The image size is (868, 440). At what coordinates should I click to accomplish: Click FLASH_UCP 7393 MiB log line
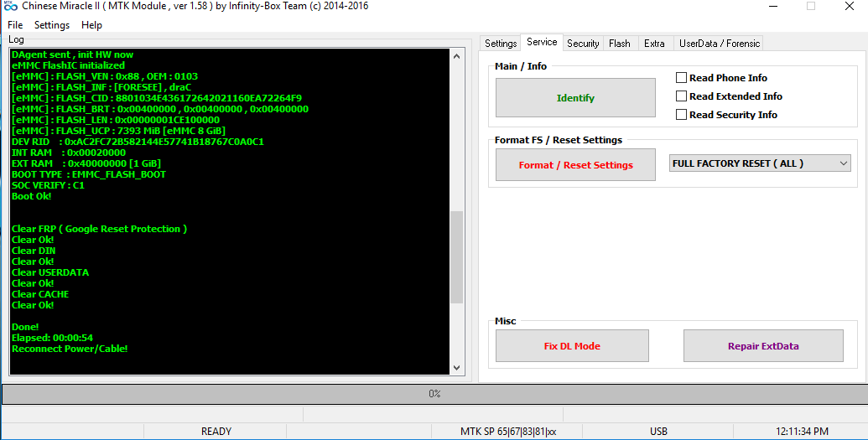pos(118,131)
